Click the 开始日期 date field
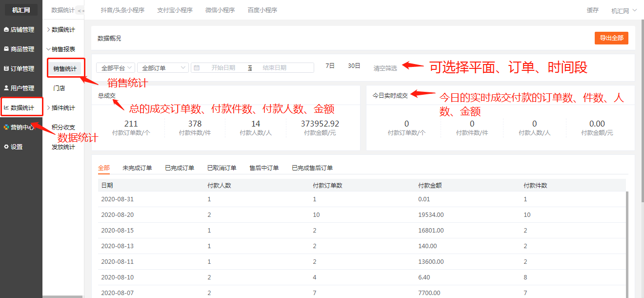 click(223, 68)
